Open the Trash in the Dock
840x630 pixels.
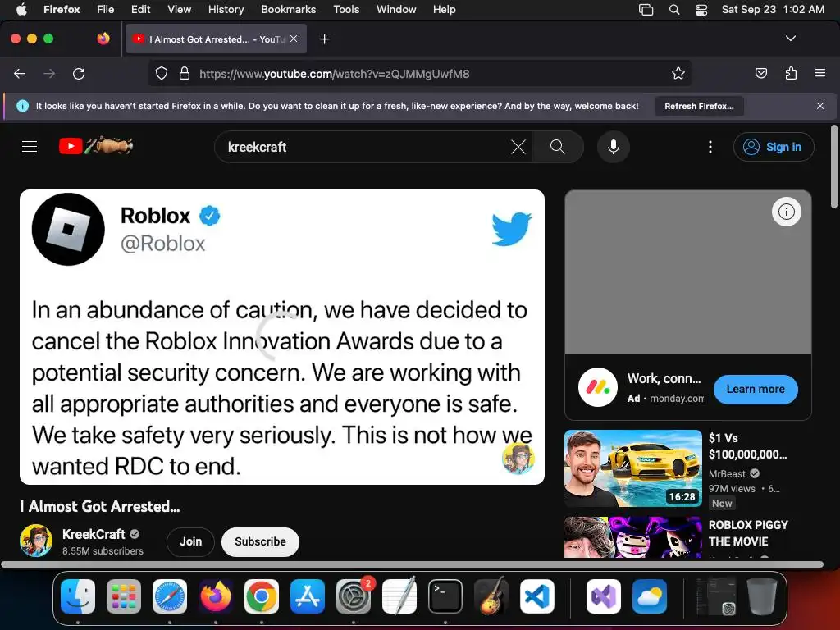click(x=761, y=596)
